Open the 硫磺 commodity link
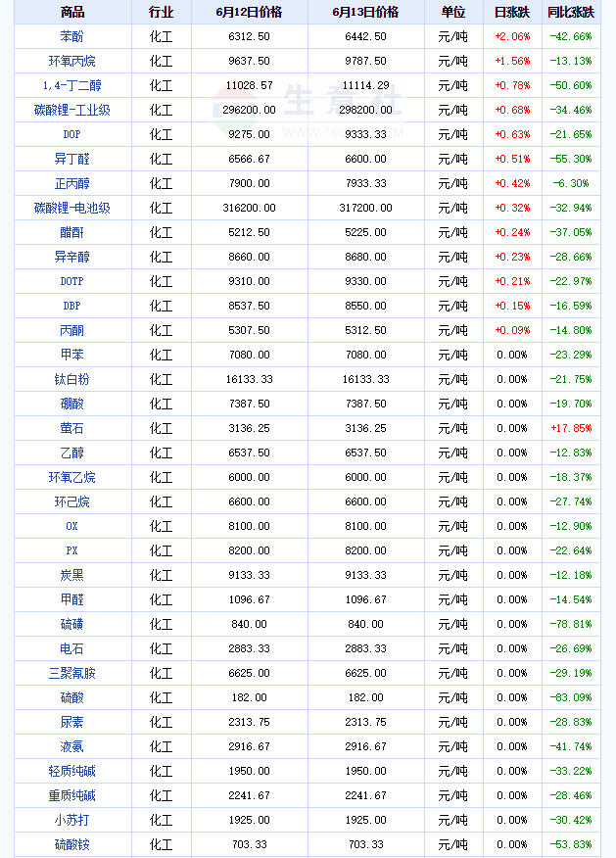Viewport: 616px width, 858px height. coord(71,624)
